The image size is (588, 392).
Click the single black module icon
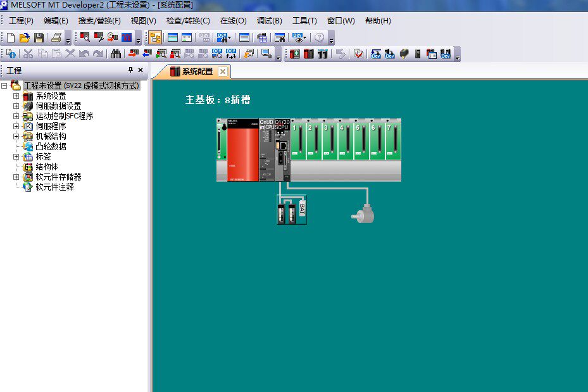[x=418, y=54]
